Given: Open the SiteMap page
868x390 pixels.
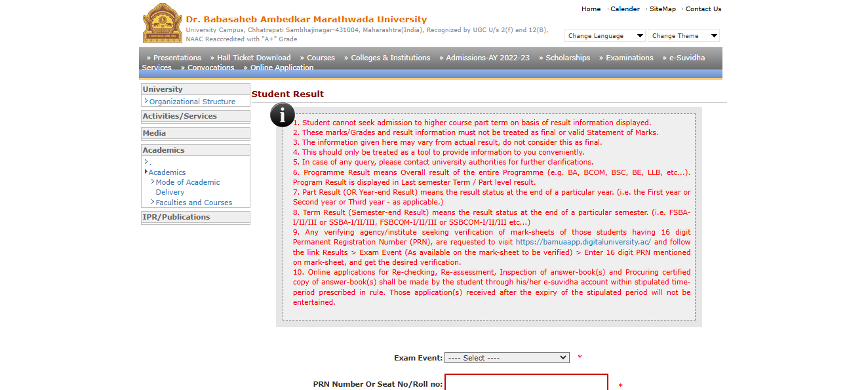Looking at the screenshot, I should 662,9.
